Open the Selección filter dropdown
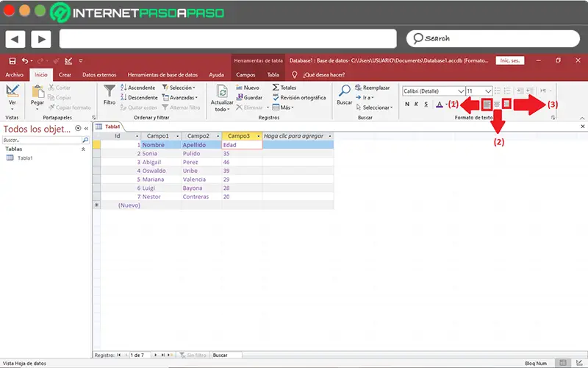Viewport: 588px width, 368px height. [179, 88]
